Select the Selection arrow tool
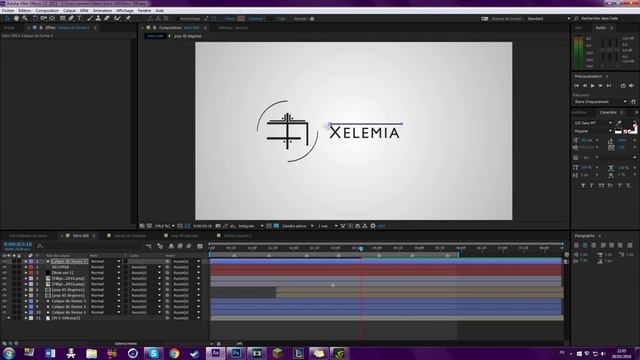 7,18
